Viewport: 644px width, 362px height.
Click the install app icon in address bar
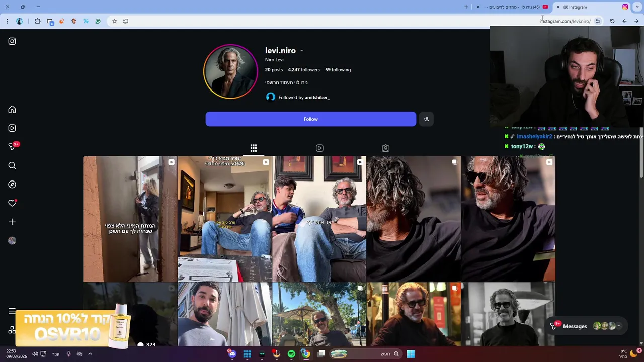(125, 21)
